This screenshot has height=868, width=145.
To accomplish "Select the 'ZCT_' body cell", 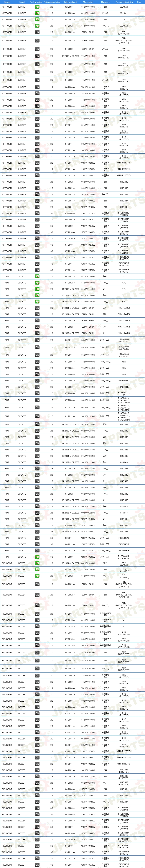I will point(105,563).
